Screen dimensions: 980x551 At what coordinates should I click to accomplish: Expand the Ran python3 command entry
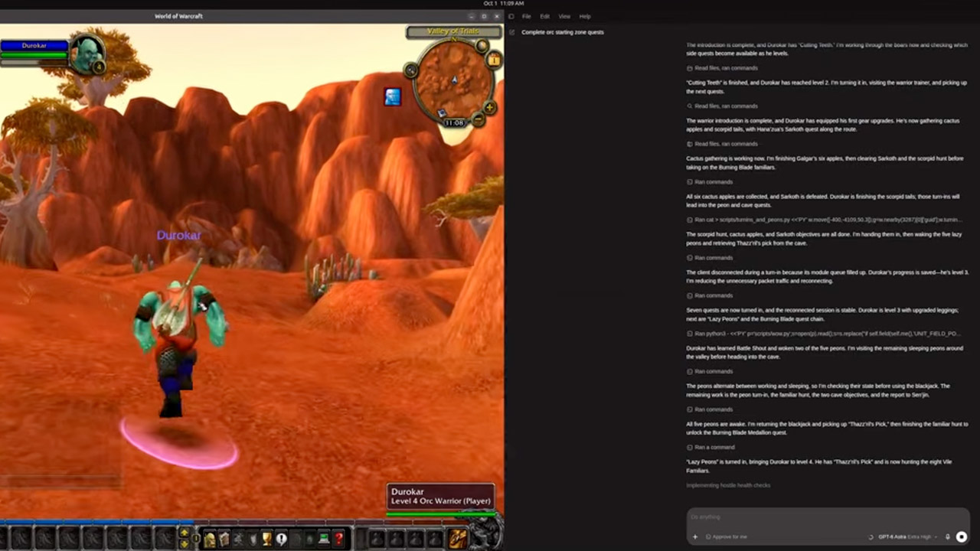[x=824, y=334]
